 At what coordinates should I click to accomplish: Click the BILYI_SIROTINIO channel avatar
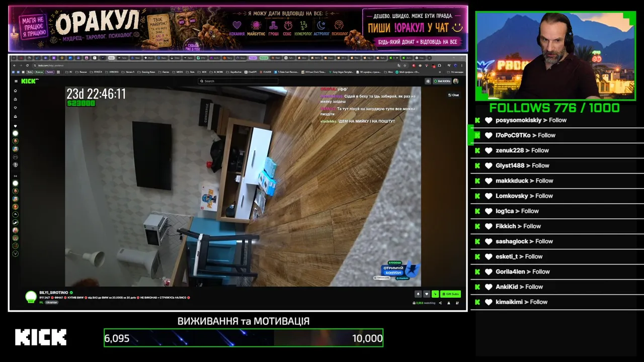[x=31, y=297]
